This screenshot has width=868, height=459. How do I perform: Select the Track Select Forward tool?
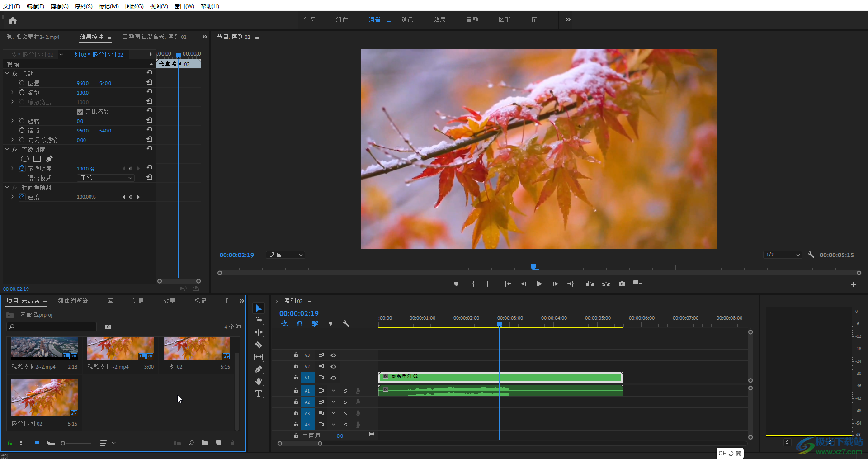(259, 320)
